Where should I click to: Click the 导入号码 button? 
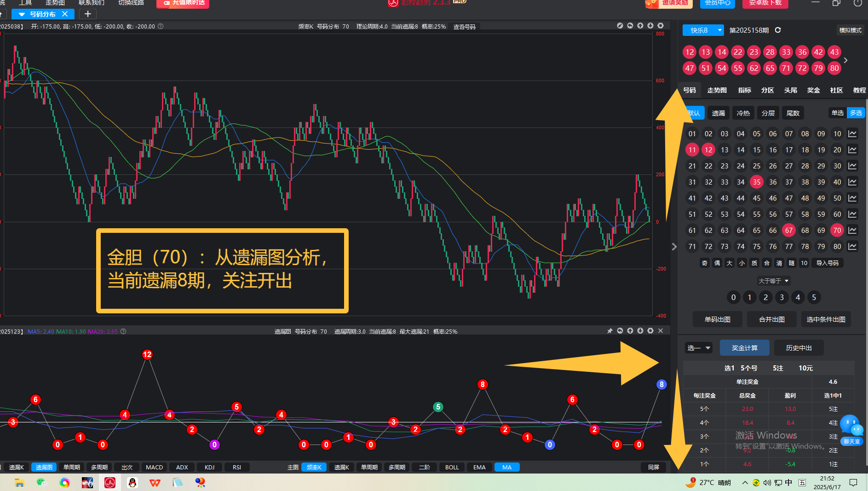(x=828, y=263)
